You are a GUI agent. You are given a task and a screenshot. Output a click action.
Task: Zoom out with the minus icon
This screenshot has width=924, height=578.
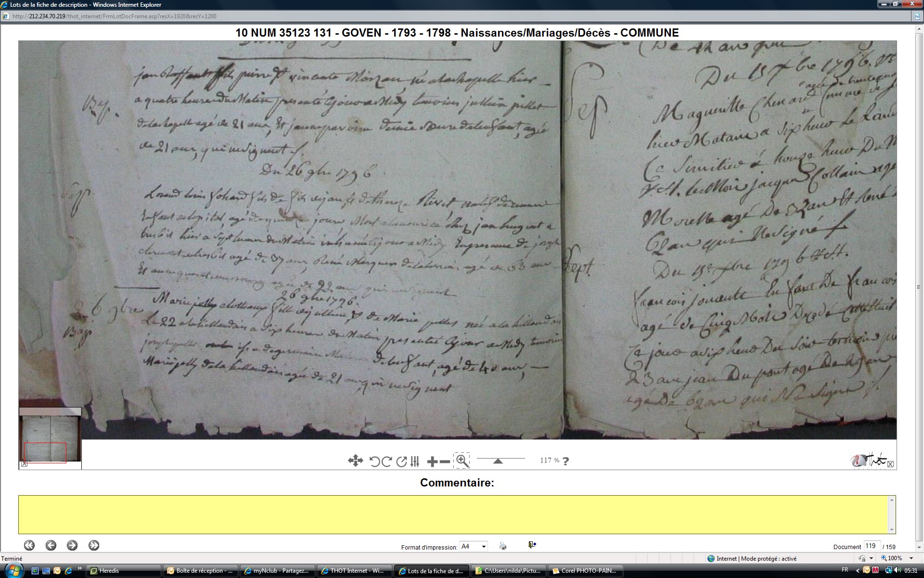445,461
